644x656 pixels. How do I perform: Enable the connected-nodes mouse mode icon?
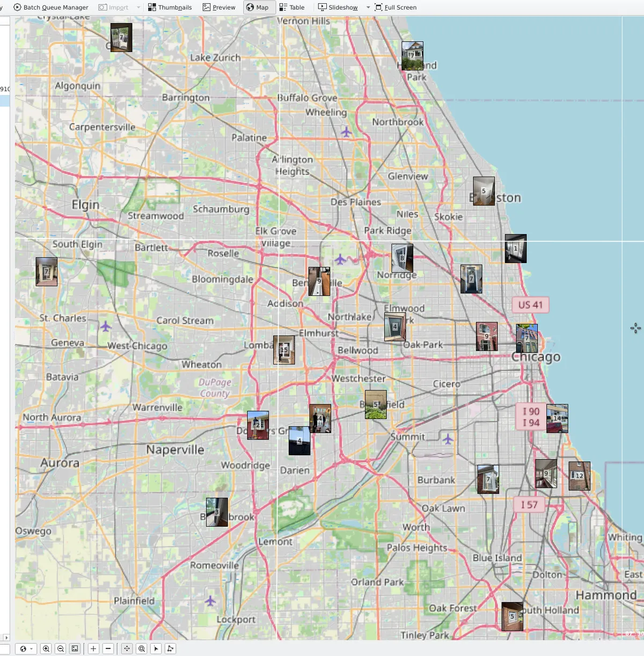tap(171, 648)
